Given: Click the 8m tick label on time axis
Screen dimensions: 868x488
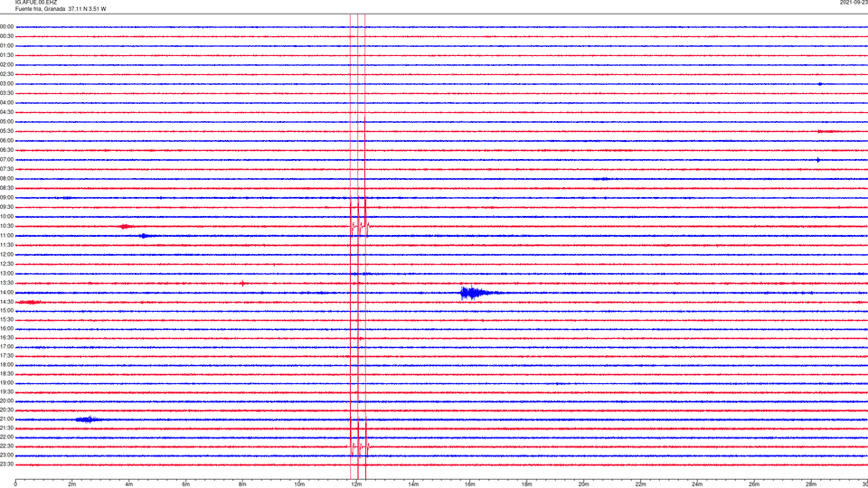Looking at the screenshot, I should (x=242, y=484).
